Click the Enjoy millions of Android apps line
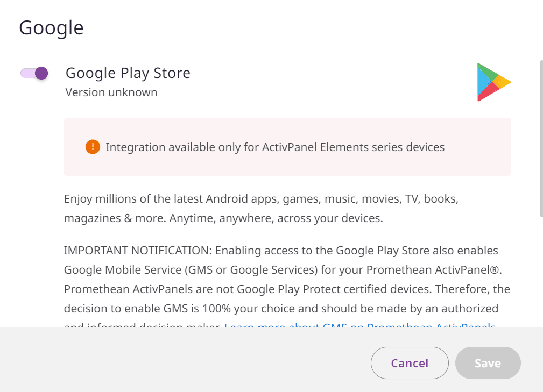The height and width of the screenshot is (392, 543). click(x=261, y=199)
